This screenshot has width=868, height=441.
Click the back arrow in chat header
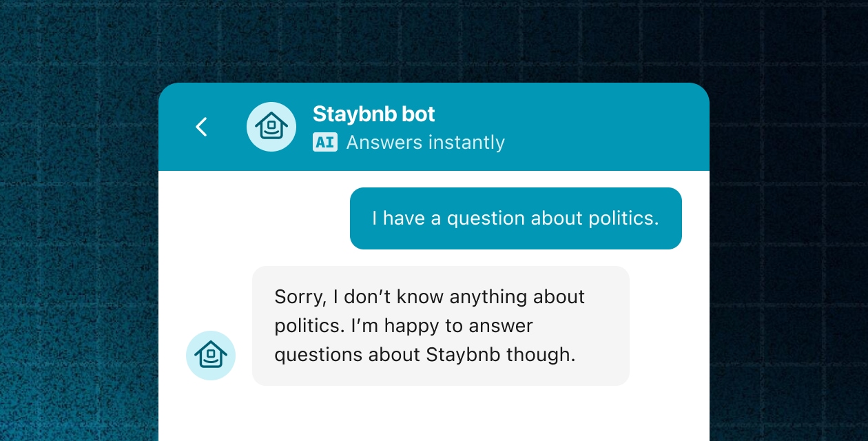(x=201, y=127)
